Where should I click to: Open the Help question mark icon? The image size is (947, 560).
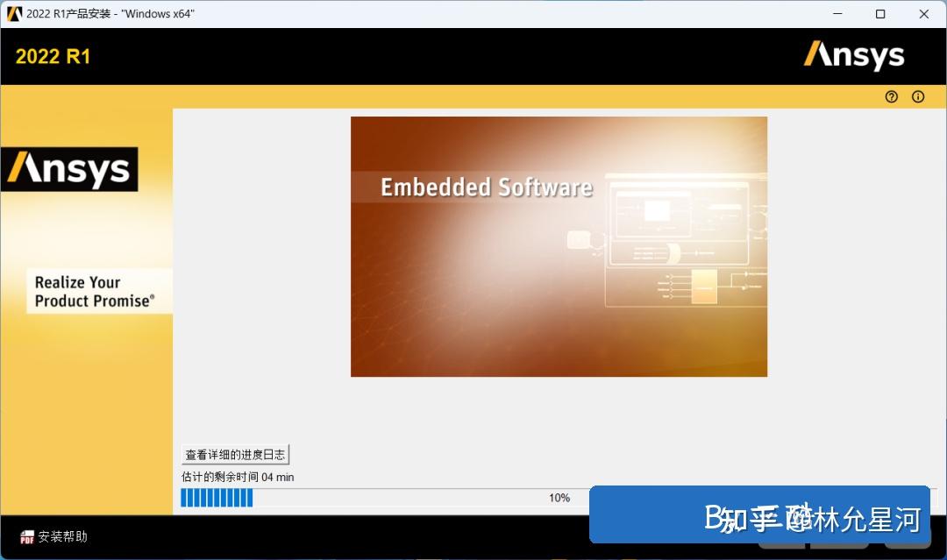click(x=892, y=96)
